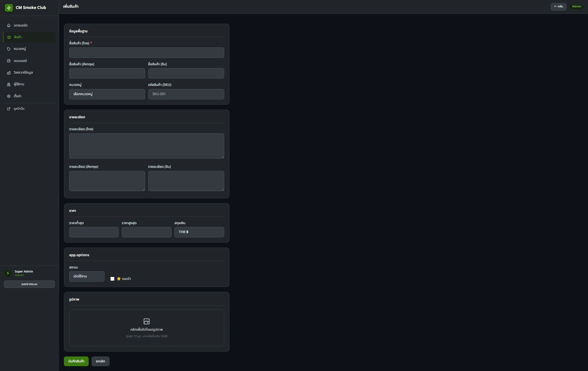Image resolution: width=588 pixels, height=371 pixels.
Task: Open สินค้า menu item
Action: coord(30,37)
